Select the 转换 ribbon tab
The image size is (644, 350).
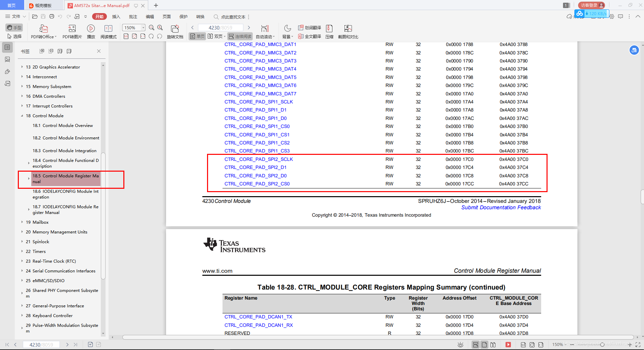point(200,16)
